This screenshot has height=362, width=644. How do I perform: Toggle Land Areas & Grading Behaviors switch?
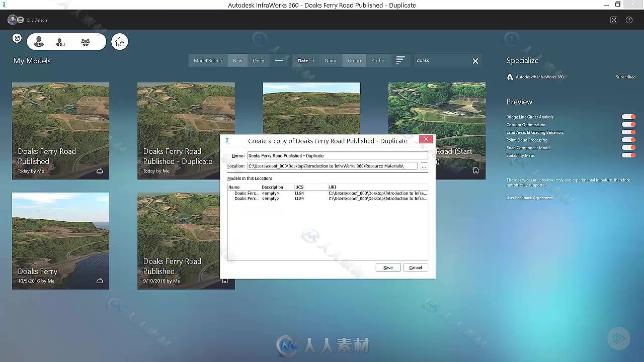(628, 132)
